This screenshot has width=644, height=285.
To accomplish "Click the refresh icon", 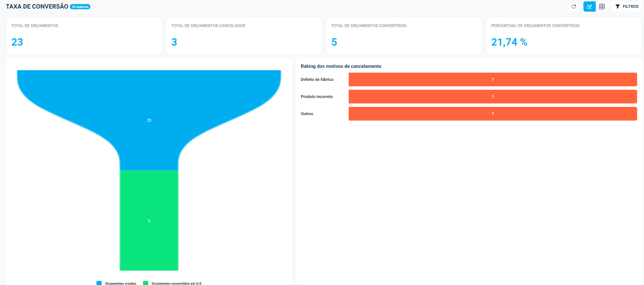I will tap(574, 7).
